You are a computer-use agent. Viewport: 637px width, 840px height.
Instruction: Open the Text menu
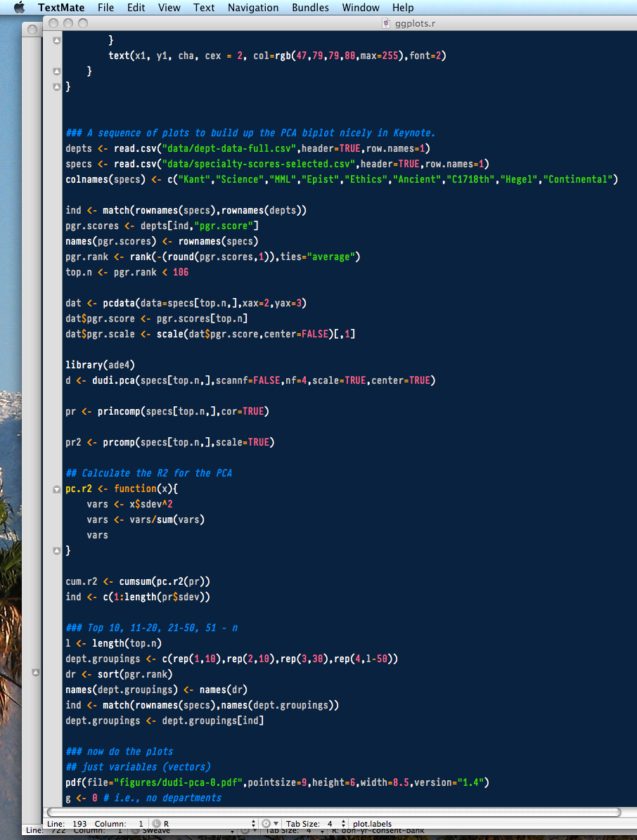point(204,8)
